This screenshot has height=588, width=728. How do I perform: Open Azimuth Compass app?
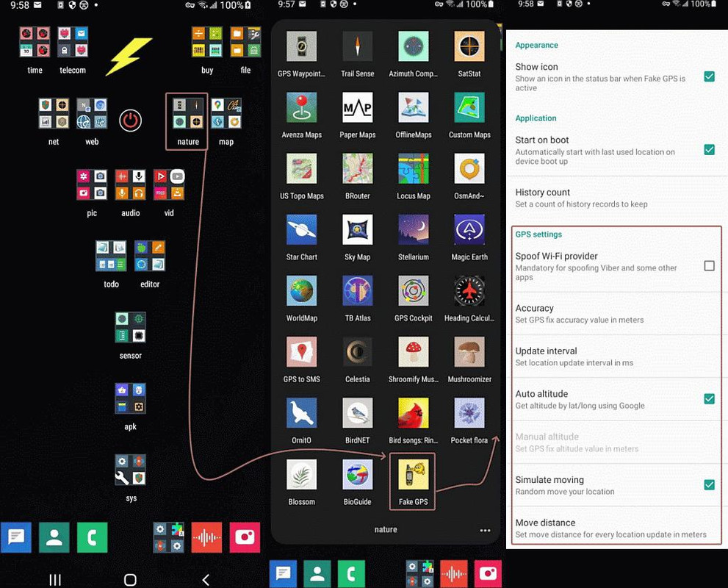click(x=413, y=46)
